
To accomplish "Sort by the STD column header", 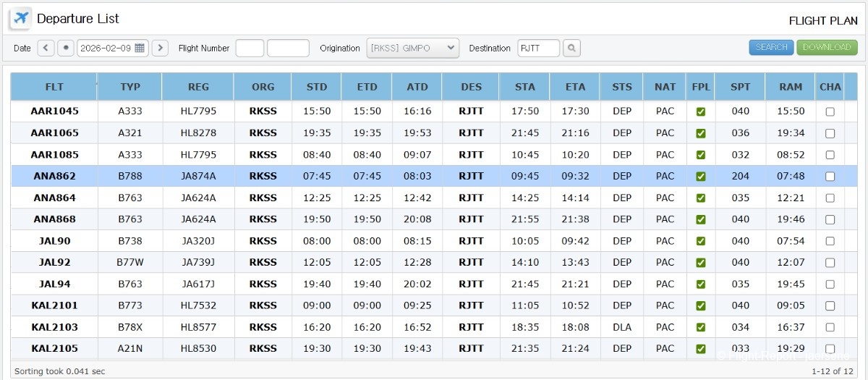I will [x=317, y=87].
